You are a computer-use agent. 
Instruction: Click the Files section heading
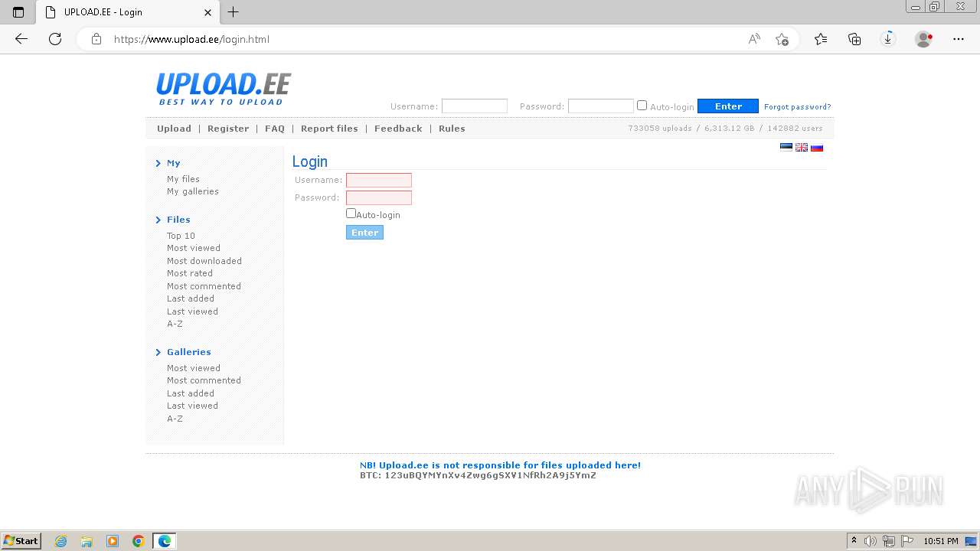pos(178,220)
